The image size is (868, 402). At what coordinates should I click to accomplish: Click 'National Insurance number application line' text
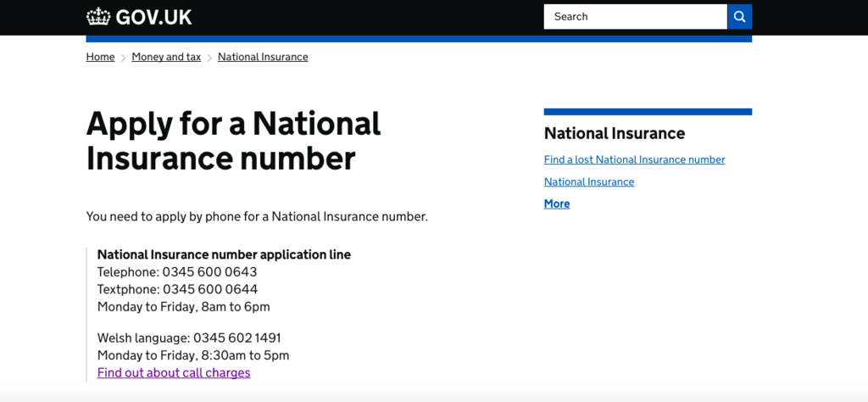pyautogui.click(x=224, y=254)
